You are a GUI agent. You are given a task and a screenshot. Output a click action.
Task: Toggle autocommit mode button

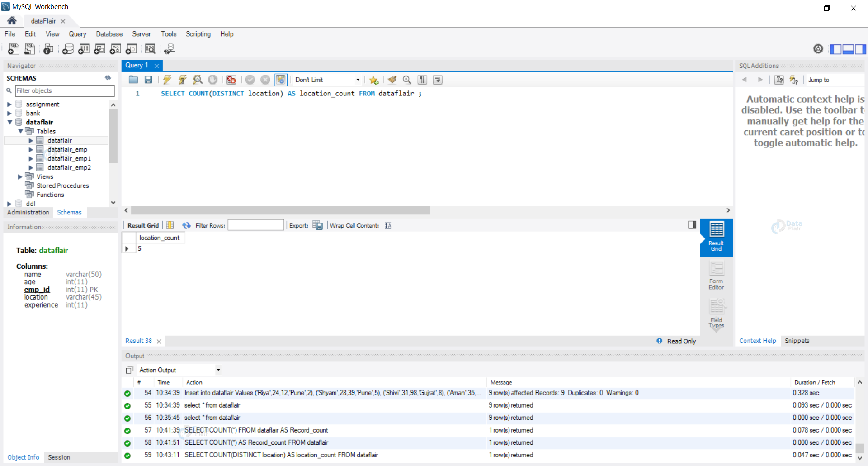(281, 80)
